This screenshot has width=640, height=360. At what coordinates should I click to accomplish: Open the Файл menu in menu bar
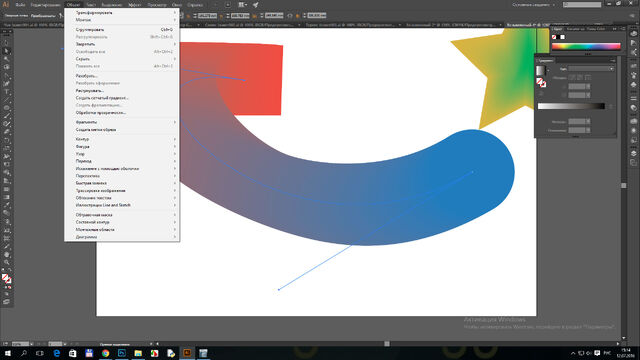pos(20,5)
